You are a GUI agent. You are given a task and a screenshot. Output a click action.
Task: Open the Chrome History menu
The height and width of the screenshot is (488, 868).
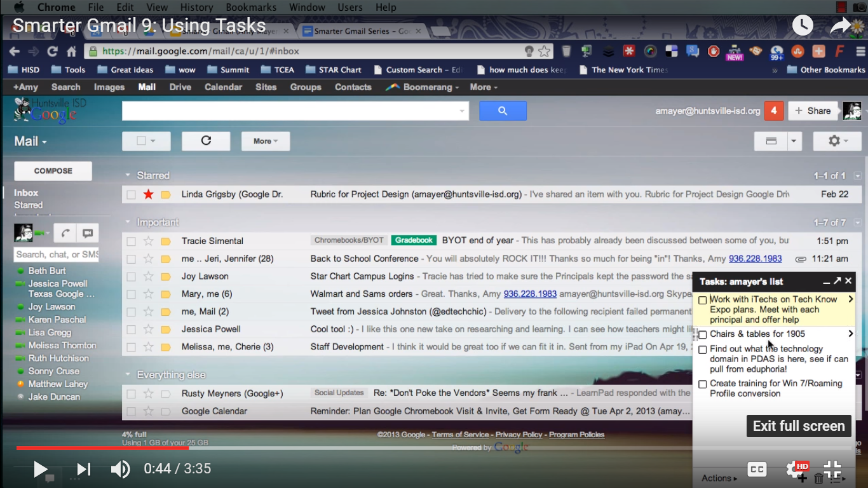pyautogui.click(x=196, y=7)
